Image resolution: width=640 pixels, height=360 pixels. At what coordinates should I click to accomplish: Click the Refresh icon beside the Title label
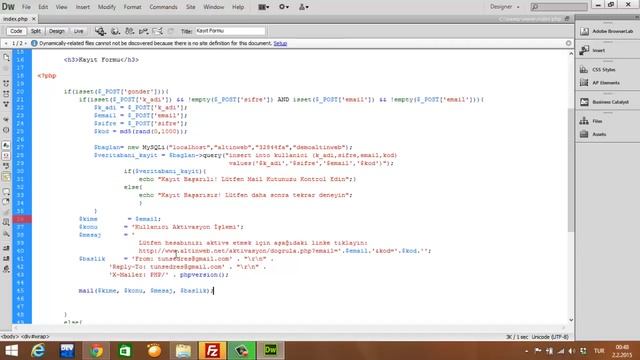(171, 31)
